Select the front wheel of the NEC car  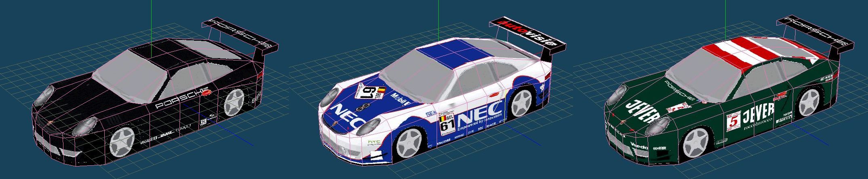[409, 145]
